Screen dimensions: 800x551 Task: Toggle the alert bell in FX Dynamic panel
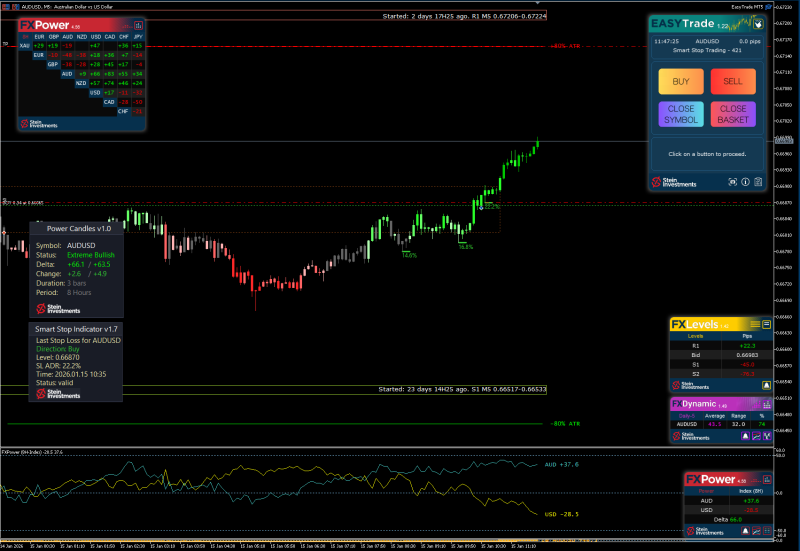tap(745, 436)
